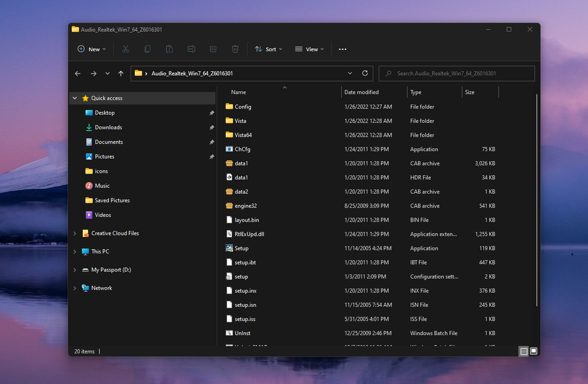Open the Sort options dropdown

click(268, 49)
